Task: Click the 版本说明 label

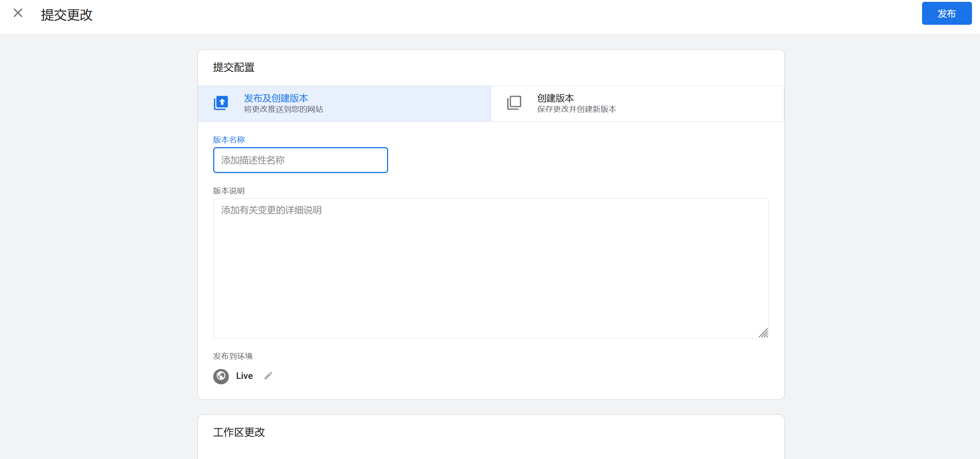Action: tap(229, 191)
